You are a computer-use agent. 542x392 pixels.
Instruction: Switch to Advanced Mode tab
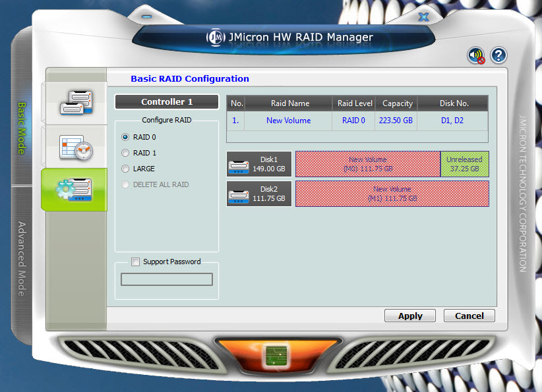tap(22, 259)
